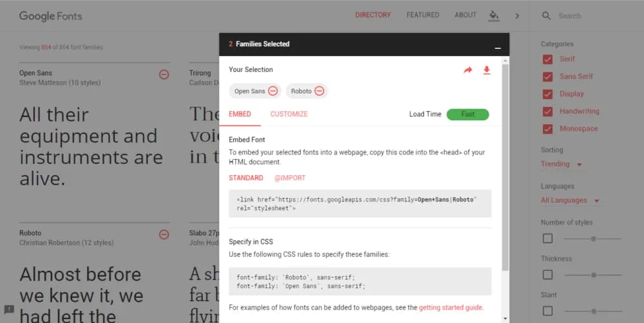Enable the Slant filter checkbox
644x323 pixels.
click(x=547, y=311)
